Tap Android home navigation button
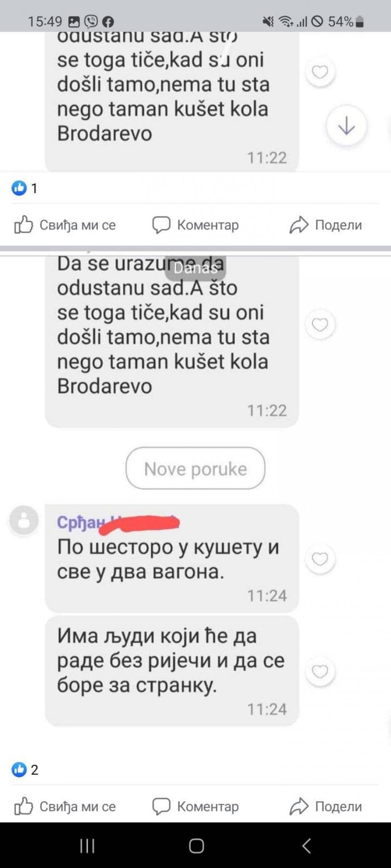Image resolution: width=391 pixels, height=868 pixels. click(x=196, y=846)
